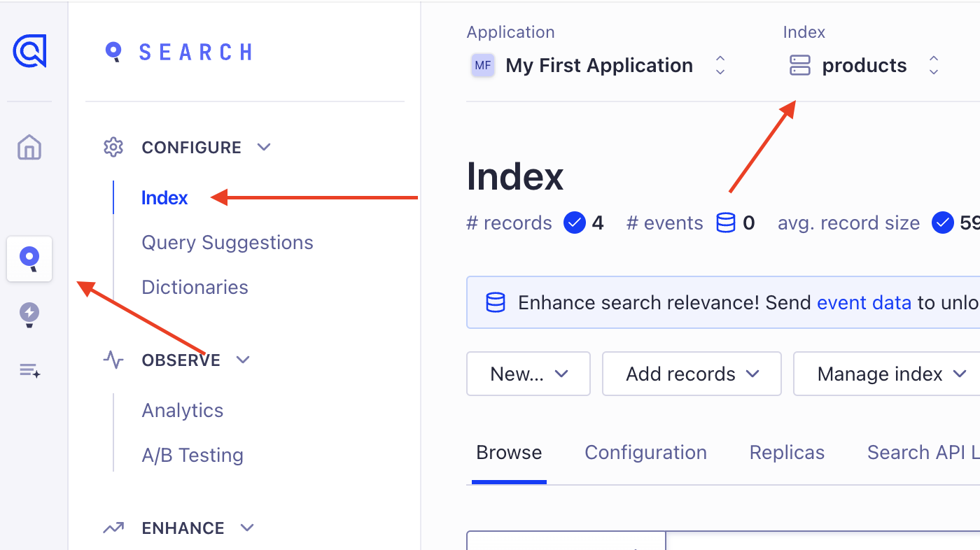Click the event data link in the banner
Screen dimensions: 980x550
tap(864, 302)
